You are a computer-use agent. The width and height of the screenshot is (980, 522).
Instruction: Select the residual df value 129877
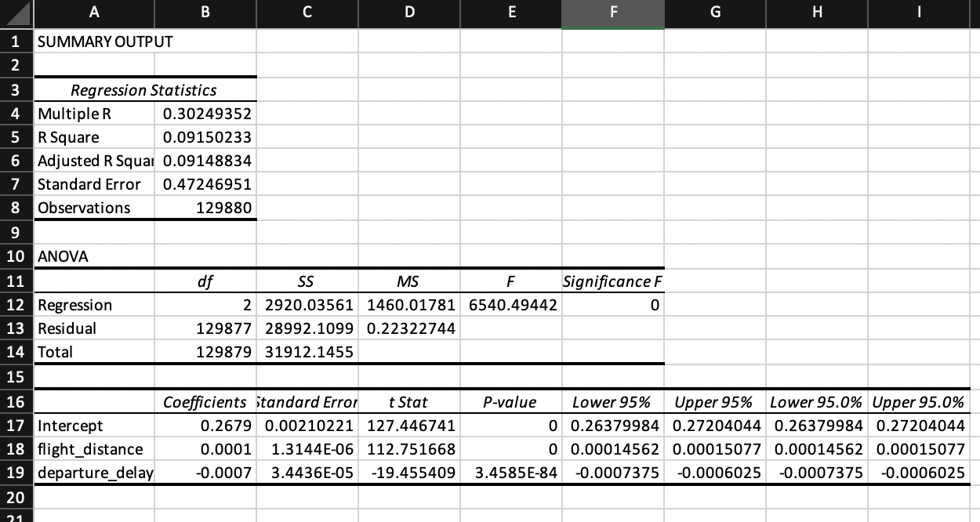205,328
